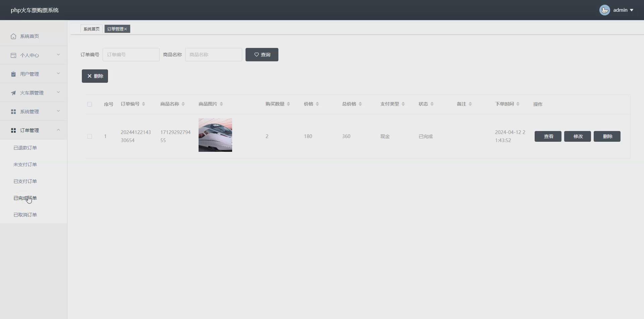Open the train product image thumbnail
The height and width of the screenshot is (319, 644).
click(215, 135)
